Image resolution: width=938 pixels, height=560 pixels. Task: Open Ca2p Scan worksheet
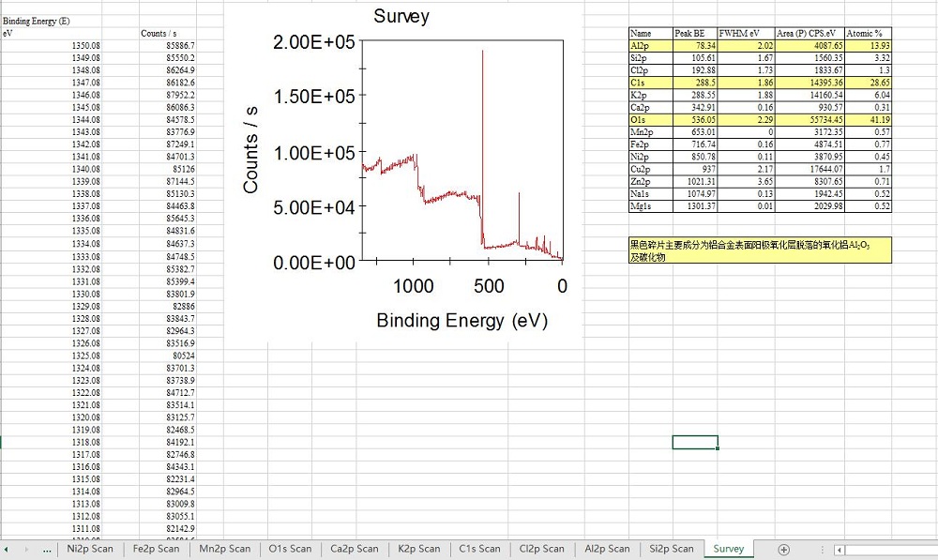355,549
